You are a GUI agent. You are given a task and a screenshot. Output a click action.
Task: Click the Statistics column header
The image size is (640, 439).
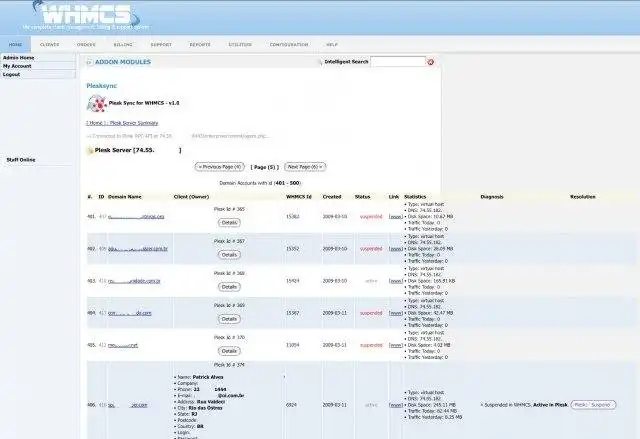click(415, 197)
